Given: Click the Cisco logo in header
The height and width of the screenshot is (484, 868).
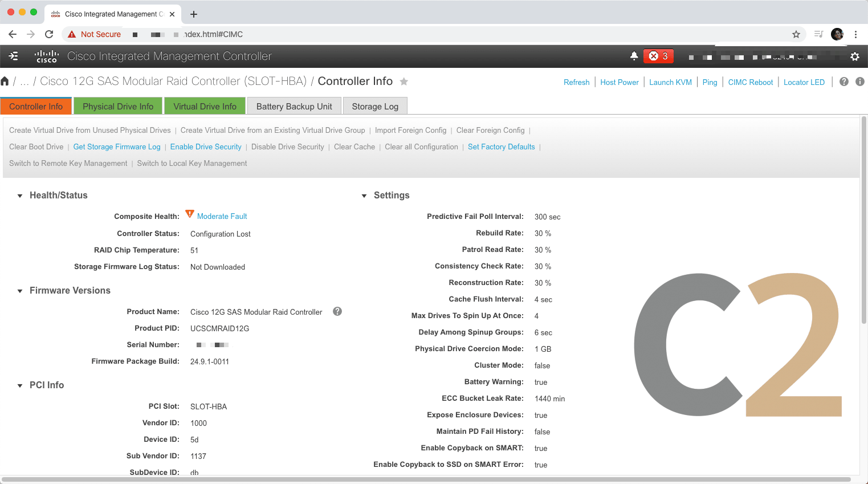Looking at the screenshot, I should point(47,56).
